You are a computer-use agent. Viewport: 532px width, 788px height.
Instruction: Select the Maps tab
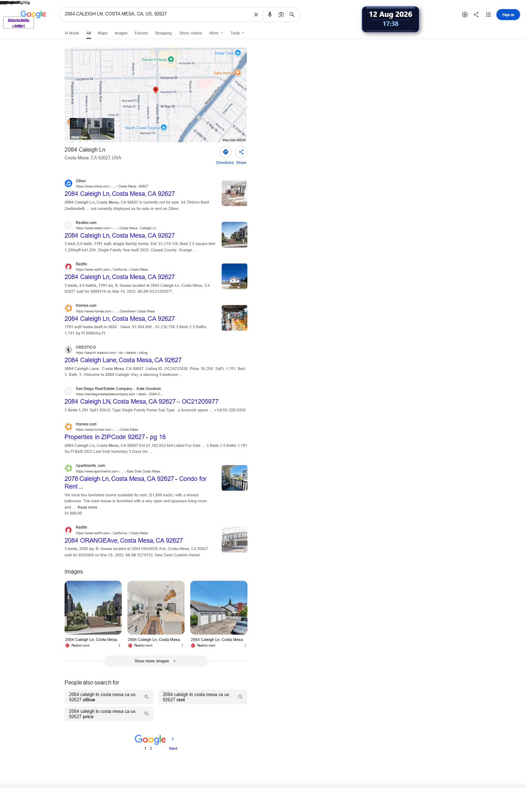[102, 33]
